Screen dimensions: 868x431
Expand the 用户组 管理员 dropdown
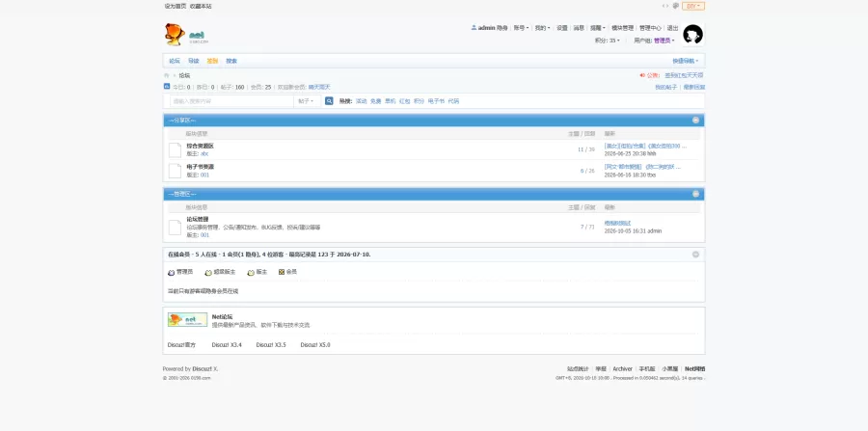654,40
